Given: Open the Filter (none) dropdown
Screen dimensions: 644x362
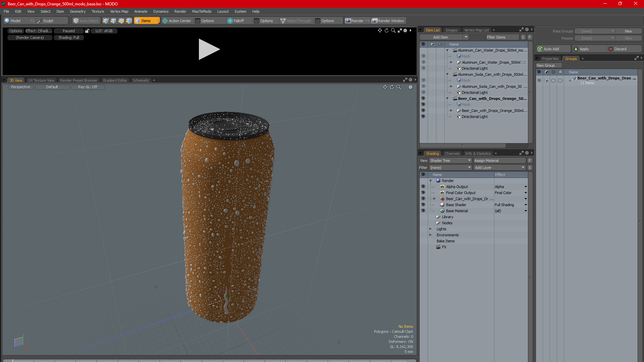Looking at the screenshot, I should click(450, 168).
